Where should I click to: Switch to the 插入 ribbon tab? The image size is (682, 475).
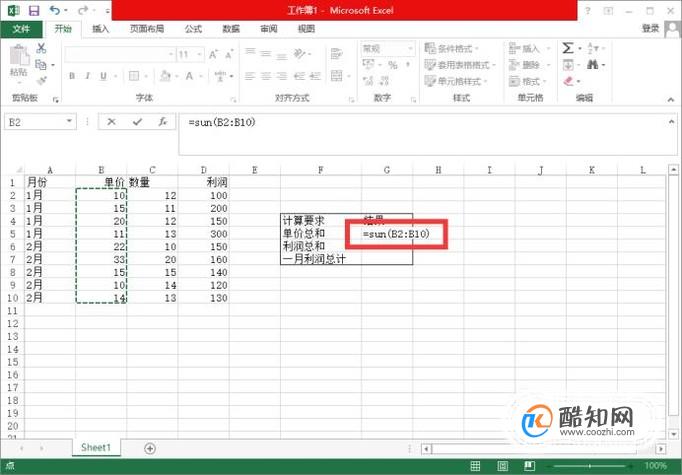point(100,29)
